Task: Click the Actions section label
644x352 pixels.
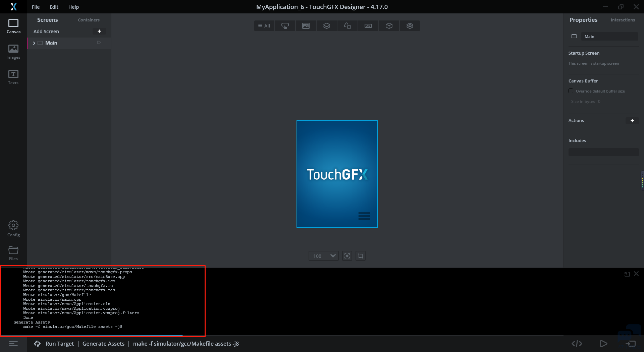Action: click(576, 120)
